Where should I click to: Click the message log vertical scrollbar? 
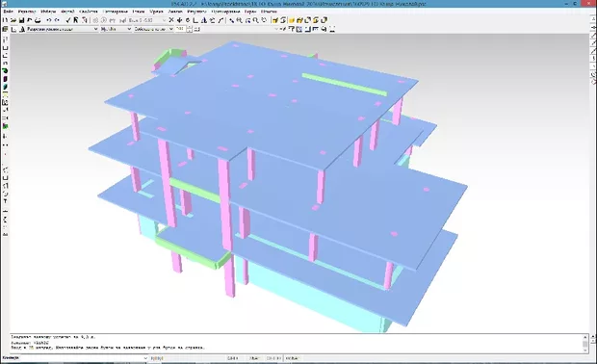tap(585, 343)
